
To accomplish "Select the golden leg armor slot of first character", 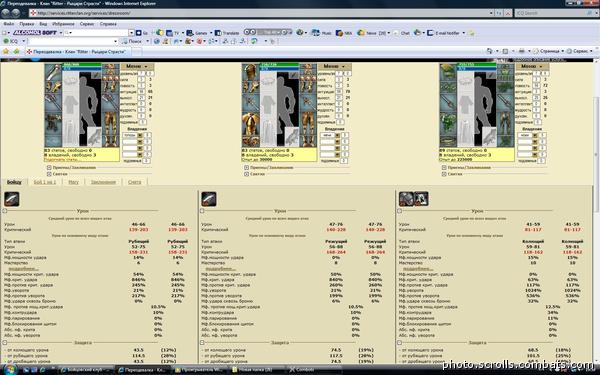I will point(110,123).
